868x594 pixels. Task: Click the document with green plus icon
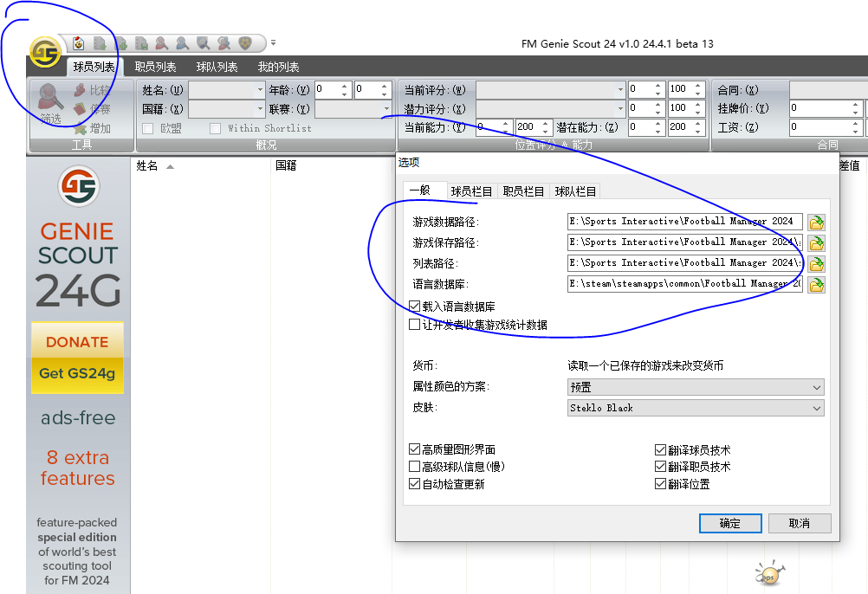tap(120, 43)
